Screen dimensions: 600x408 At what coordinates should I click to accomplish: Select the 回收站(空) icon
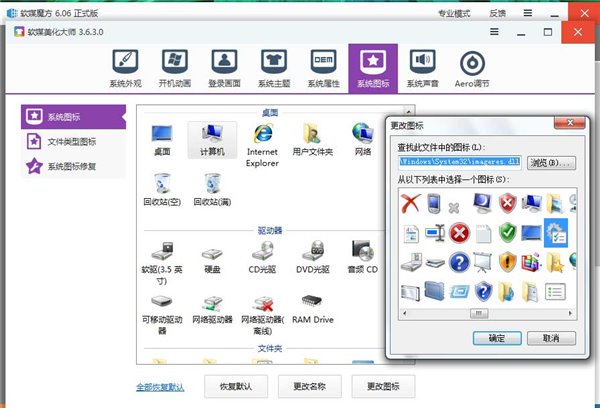162,189
